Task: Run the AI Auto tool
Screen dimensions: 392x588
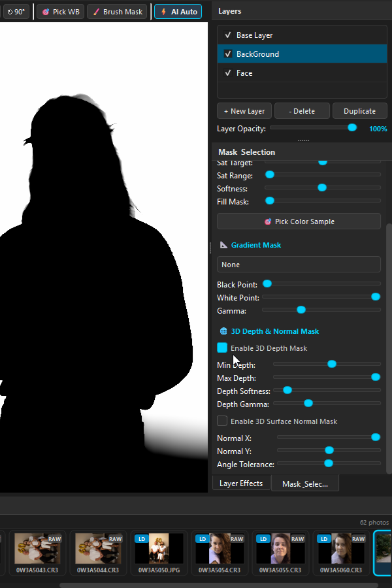Action: tap(178, 12)
